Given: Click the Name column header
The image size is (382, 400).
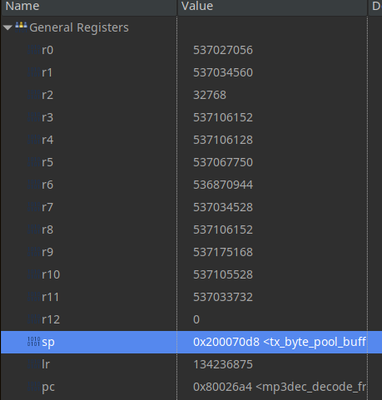Looking at the screenshot, I should point(22,6).
